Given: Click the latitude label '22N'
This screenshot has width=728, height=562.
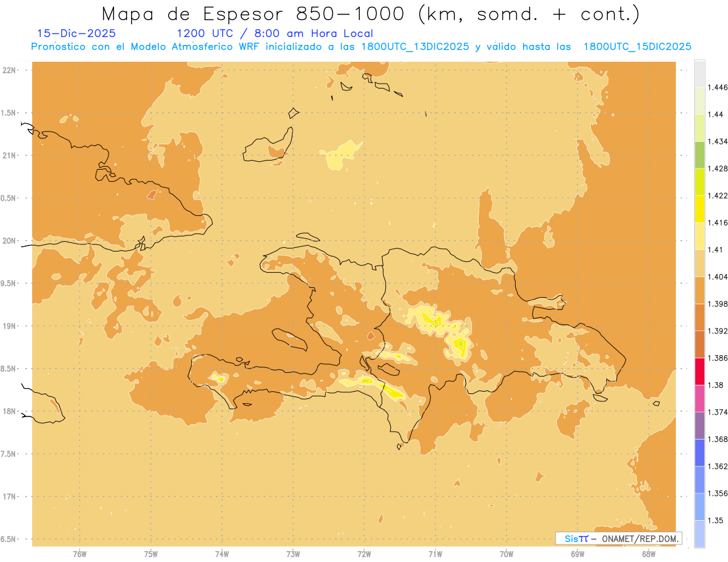Looking at the screenshot, I should pyautogui.click(x=10, y=70).
